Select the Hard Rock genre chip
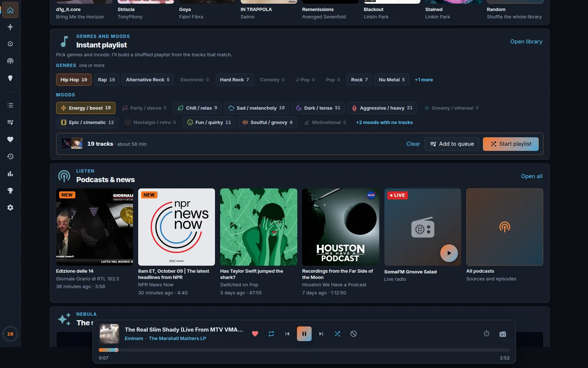The height and width of the screenshot is (368, 588). [x=234, y=79]
